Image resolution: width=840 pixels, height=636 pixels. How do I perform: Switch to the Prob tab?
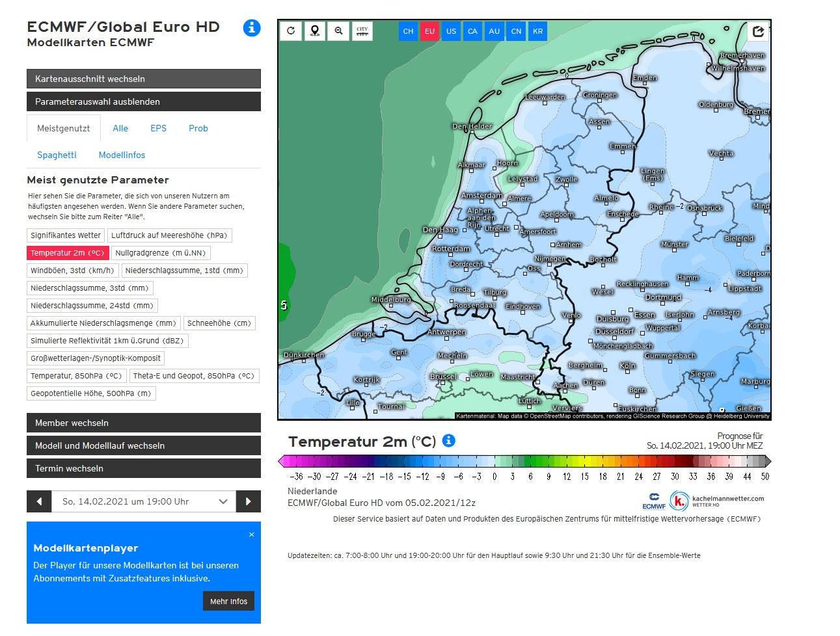[198, 128]
